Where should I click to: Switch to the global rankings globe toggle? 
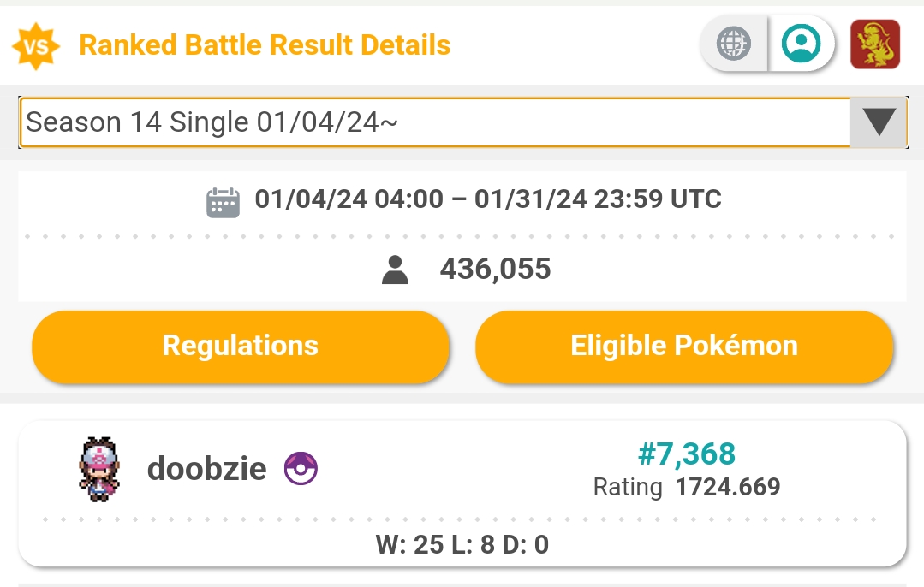(734, 44)
